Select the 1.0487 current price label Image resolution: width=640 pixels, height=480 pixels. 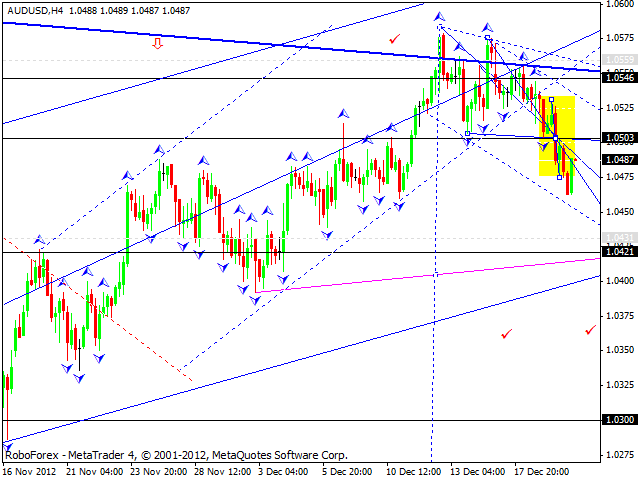(620, 159)
